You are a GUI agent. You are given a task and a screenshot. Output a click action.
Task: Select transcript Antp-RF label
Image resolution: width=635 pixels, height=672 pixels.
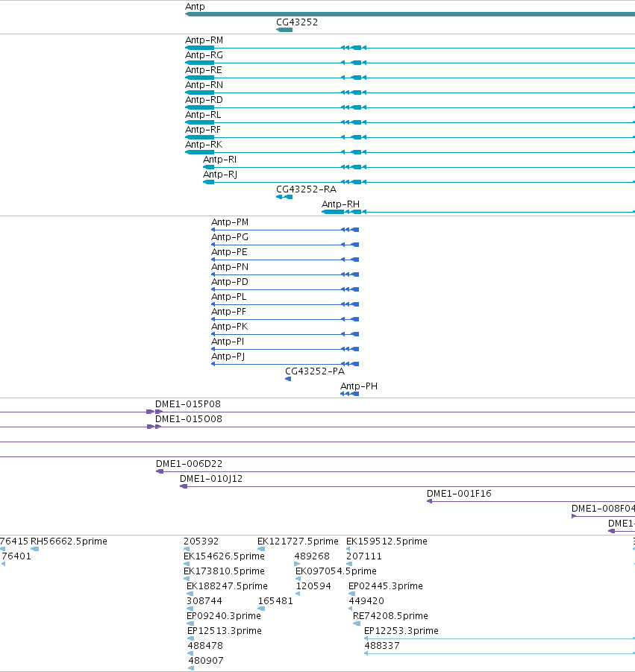tap(202, 130)
